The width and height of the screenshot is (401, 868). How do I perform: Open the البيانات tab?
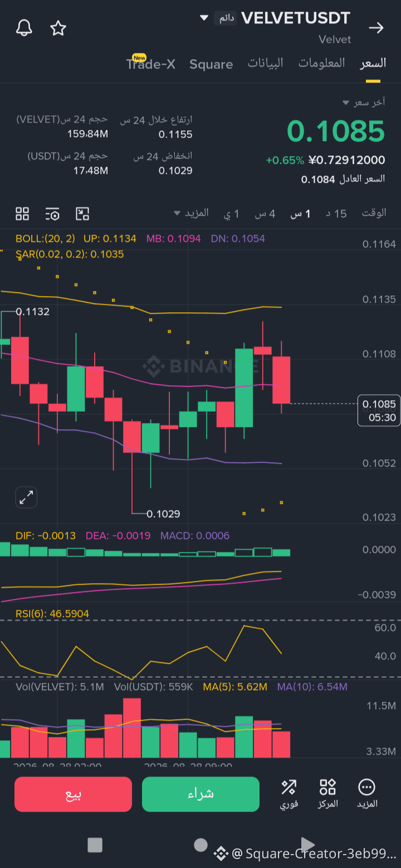click(x=265, y=63)
